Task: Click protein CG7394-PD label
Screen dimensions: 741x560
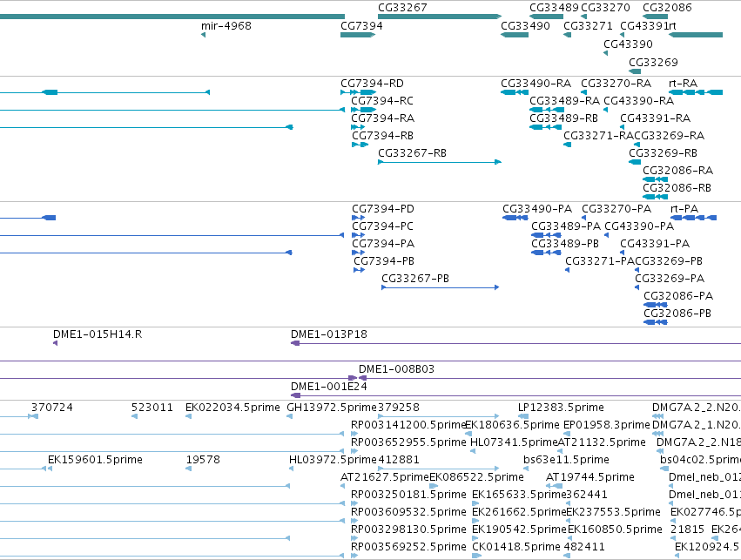Action: pyautogui.click(x=383, y=209)
